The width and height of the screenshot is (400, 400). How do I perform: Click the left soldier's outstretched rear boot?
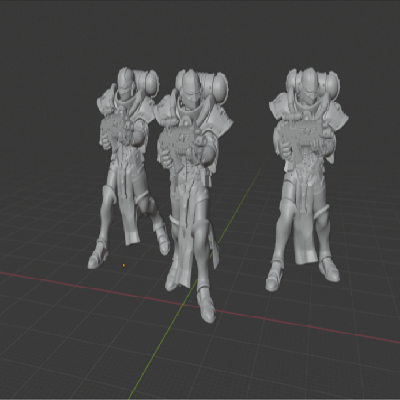point(98,258)
